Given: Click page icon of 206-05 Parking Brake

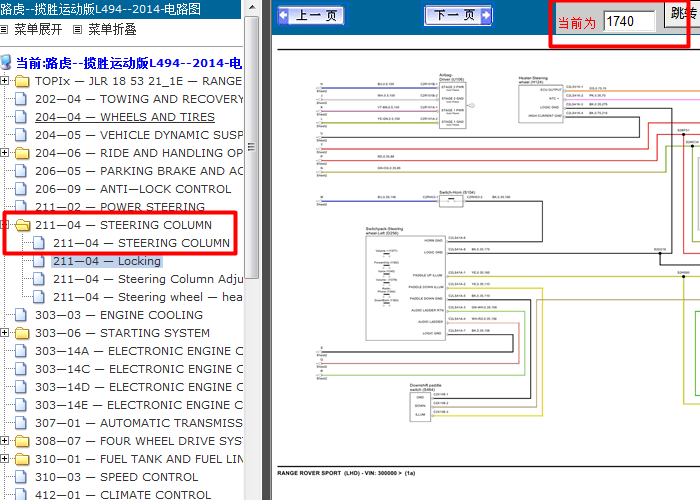Looking at the screenshot, I should coord(21,171).
